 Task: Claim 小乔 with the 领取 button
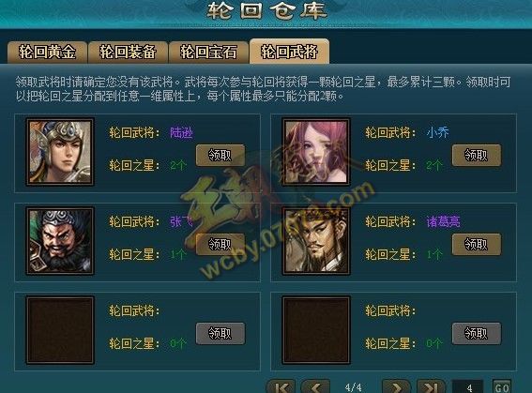pos(477,156)
